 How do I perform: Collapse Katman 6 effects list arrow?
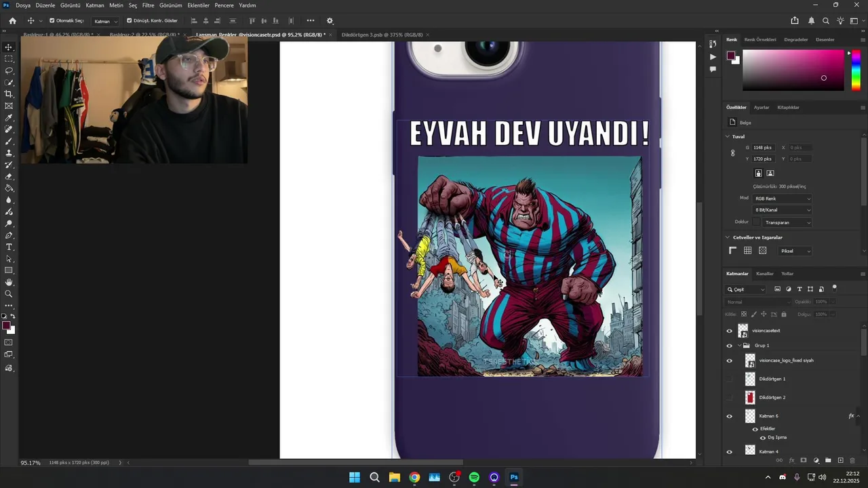click(859, 416)
